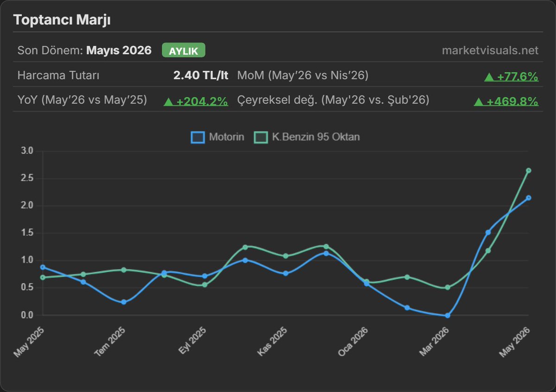
Task: Click the Motorin data point at May 2025
Action: click(x=43, y=267)
